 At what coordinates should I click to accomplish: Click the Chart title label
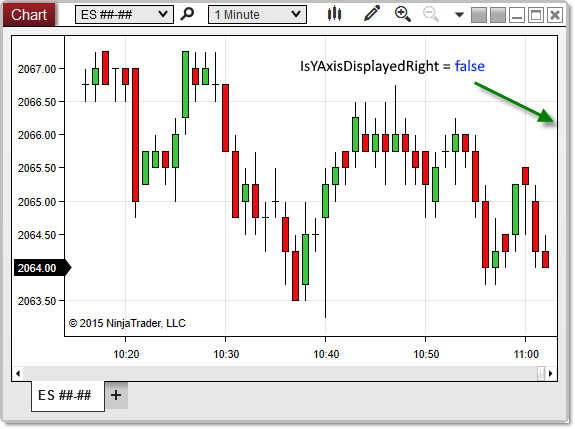tap(29, 15)
